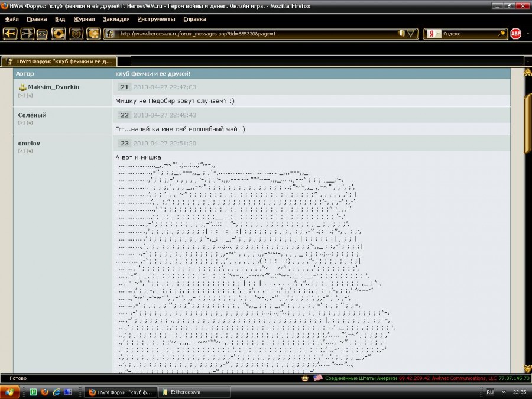Click the browser Forward arrow button

coord(27,34)
